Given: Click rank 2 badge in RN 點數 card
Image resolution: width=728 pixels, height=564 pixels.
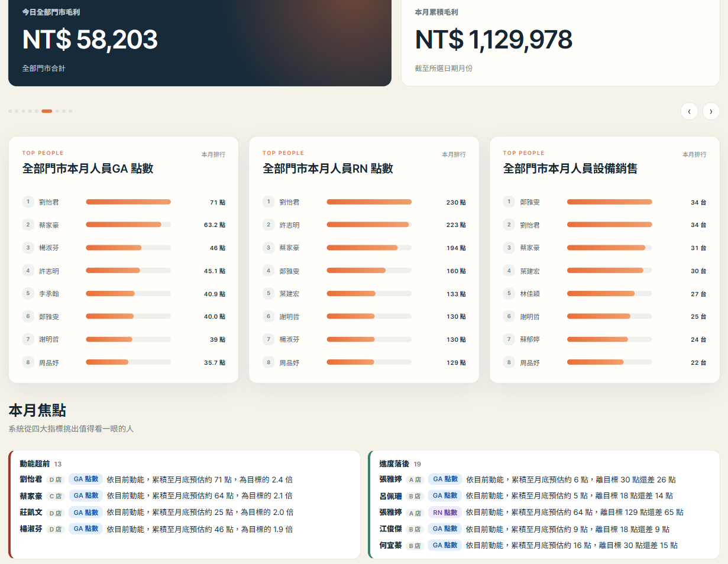Looking at the screenshot, I should (x=268, y=225).
